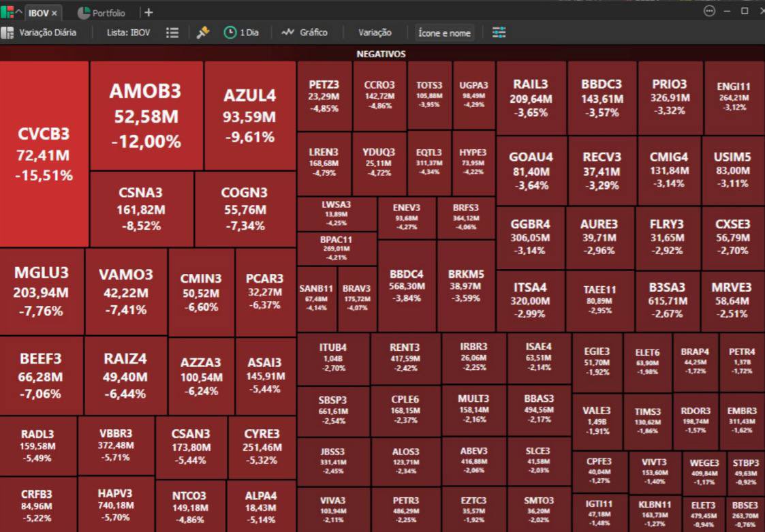Select the AMOB3 tile showing -12,00%

pyautogui.click(x=146, y=116)
